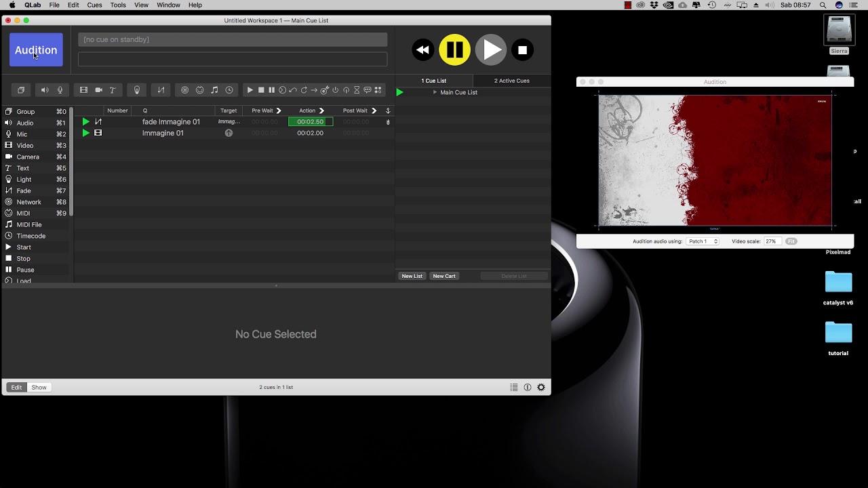The width and height of the screenshot is (868, 488).
Task: Expand the Pre Wait column arrow
Action: [x=279, y=110]
